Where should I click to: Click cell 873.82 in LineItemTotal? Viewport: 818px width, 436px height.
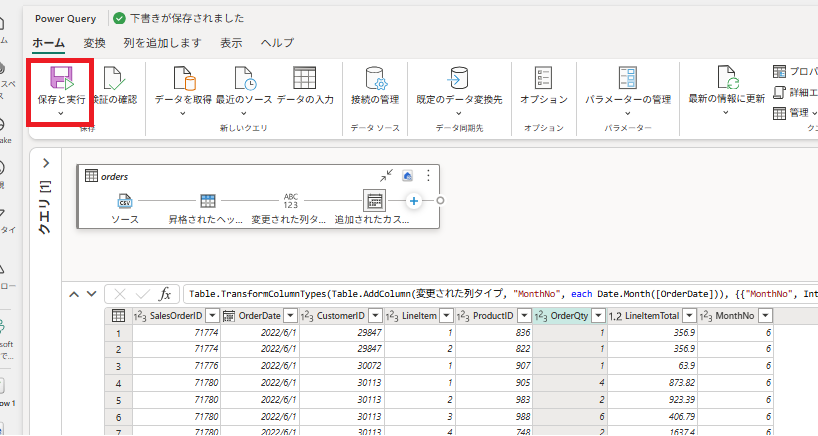coord(652,383)
